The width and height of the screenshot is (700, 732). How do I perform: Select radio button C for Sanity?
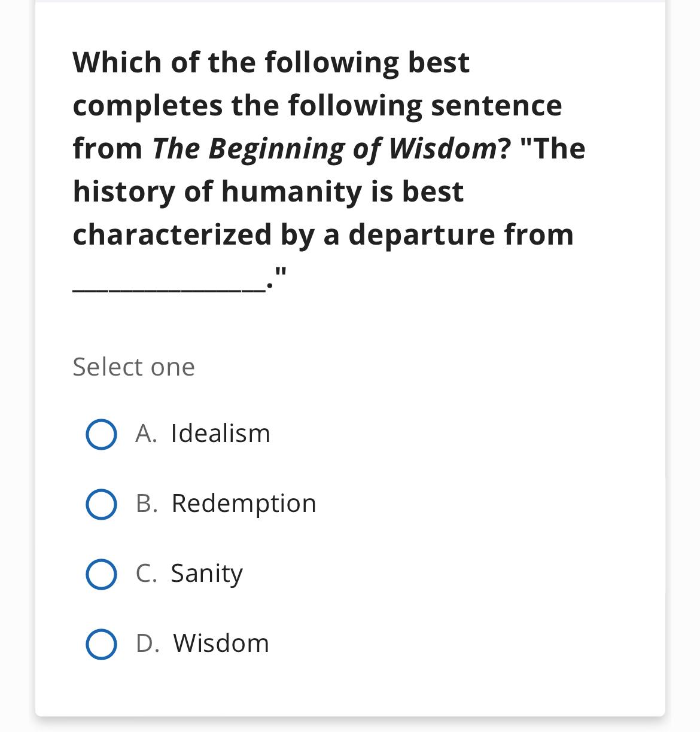[x=102, y=574]
